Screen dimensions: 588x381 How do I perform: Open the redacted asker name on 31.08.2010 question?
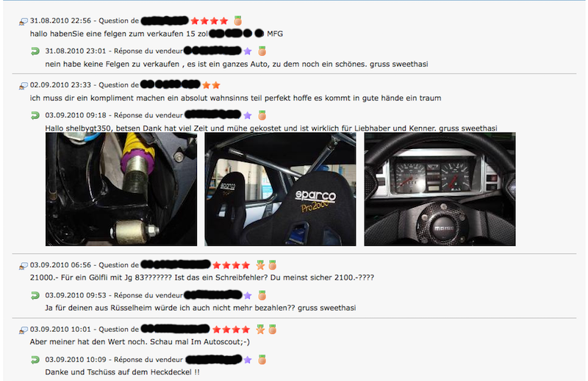click(x=165, y=21)
